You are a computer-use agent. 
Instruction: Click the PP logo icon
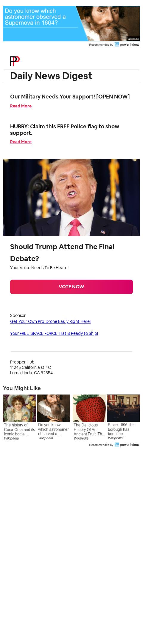point(15,61)
